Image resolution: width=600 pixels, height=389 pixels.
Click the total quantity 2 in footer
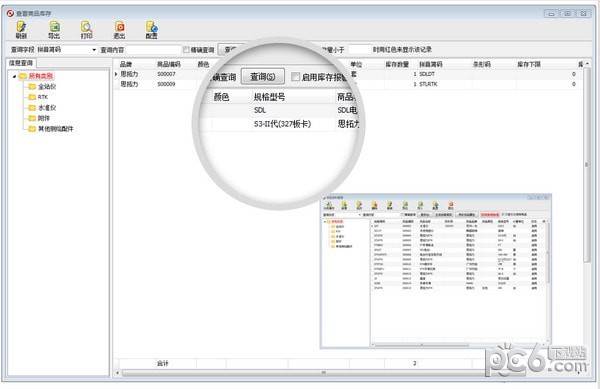414,363
